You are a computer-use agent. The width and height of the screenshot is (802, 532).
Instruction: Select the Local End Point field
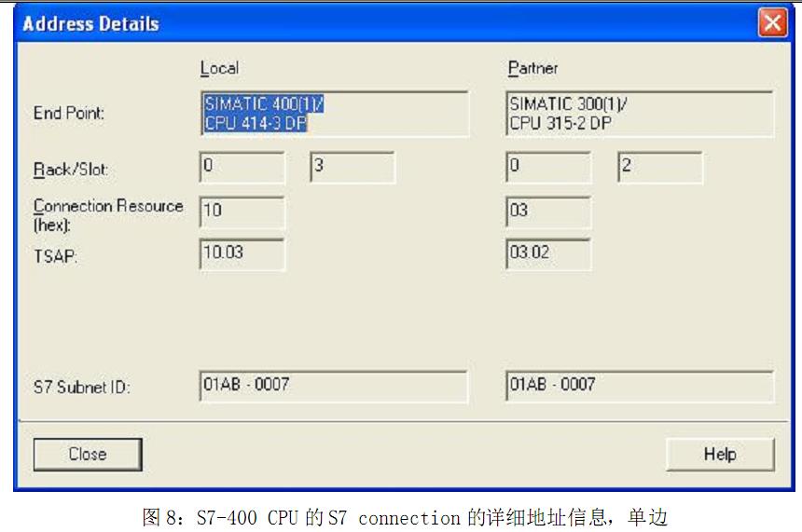click(x=335, y=114)
